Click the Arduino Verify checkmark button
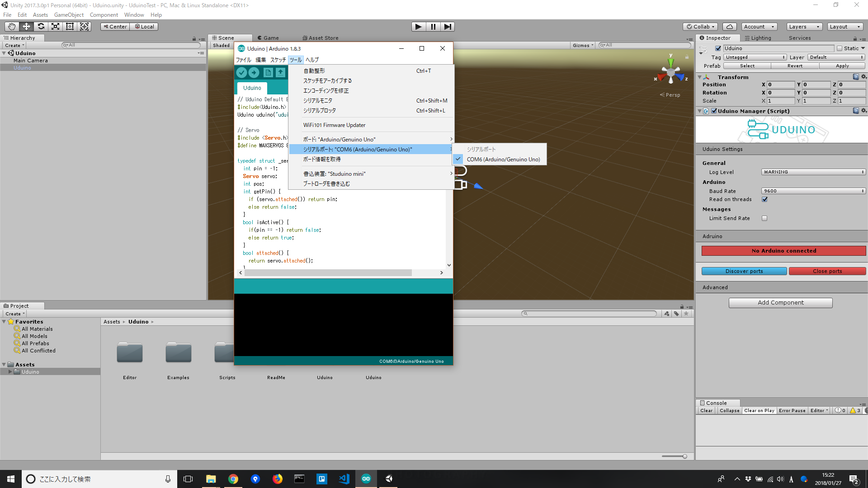 241,72
